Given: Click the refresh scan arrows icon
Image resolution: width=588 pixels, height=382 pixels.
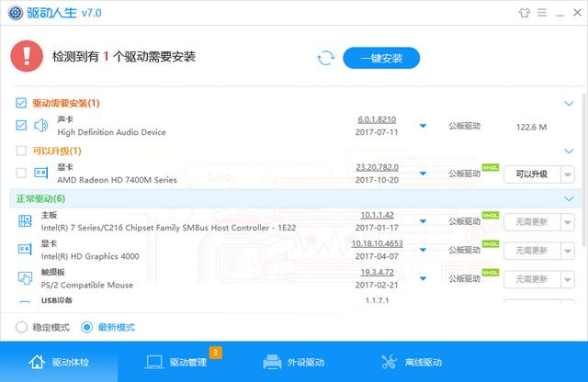Looking at the screenshot, I should [326, 58].
